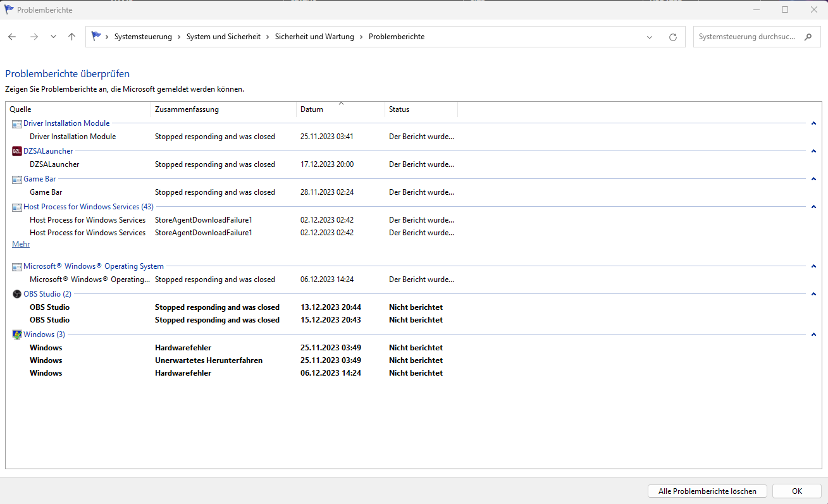Collapse Microsoft Windows Operating System group
Viewport: 828px width, 504px height.
pyautogui.click(x=813, y=266)
